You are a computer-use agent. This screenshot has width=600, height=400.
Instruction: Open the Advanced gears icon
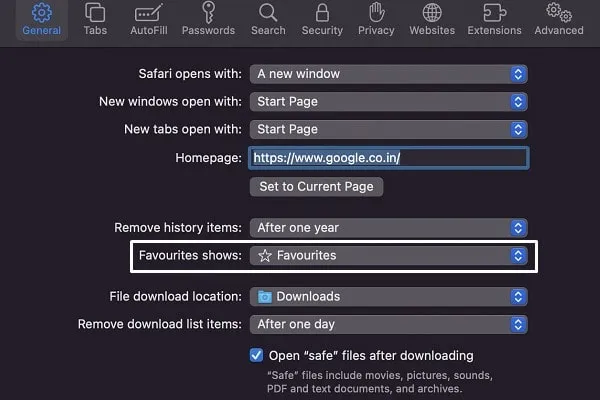(x=558, y=13)
